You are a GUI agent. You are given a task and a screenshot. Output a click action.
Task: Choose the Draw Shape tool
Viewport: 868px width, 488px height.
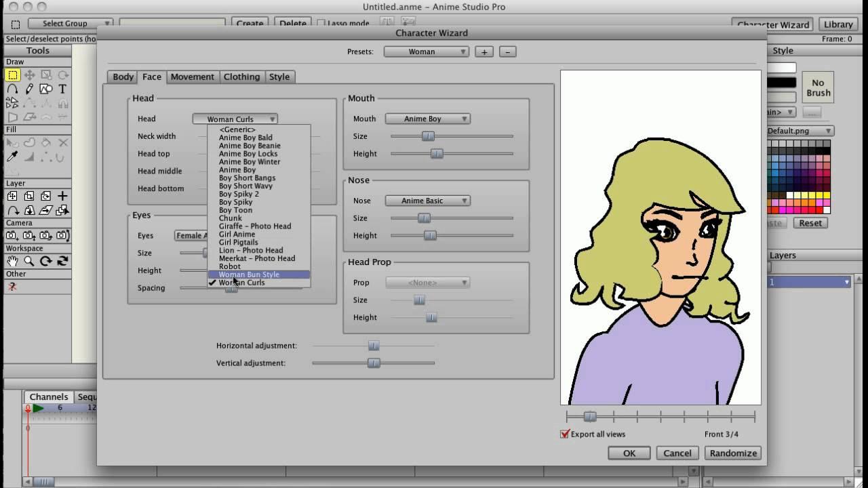[46, 89]
